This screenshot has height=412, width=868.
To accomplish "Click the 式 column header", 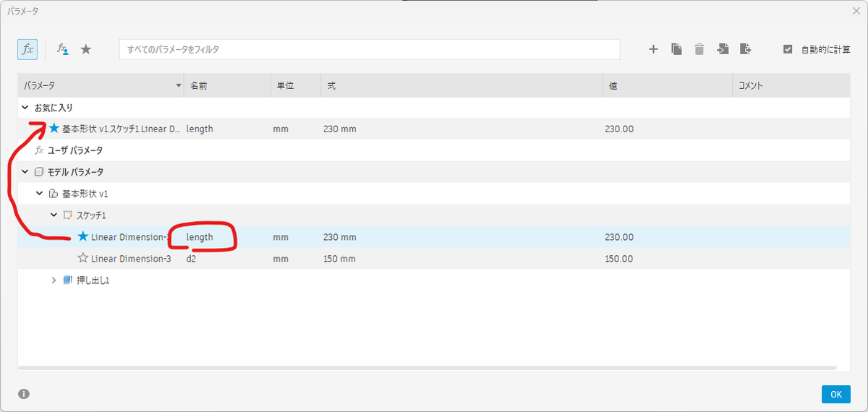I will [x=461, y=85].
